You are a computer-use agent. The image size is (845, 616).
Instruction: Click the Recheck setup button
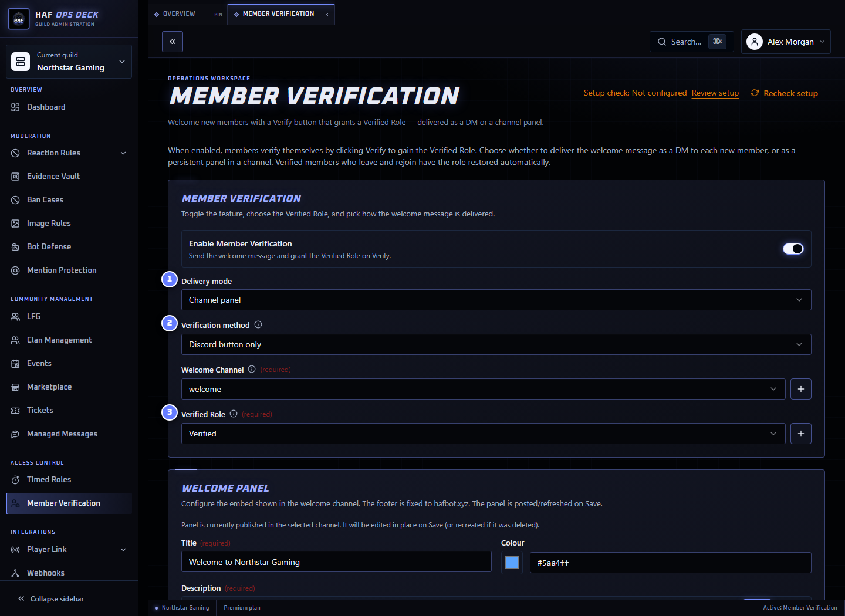pyautogui.click(x=784, y=93)
